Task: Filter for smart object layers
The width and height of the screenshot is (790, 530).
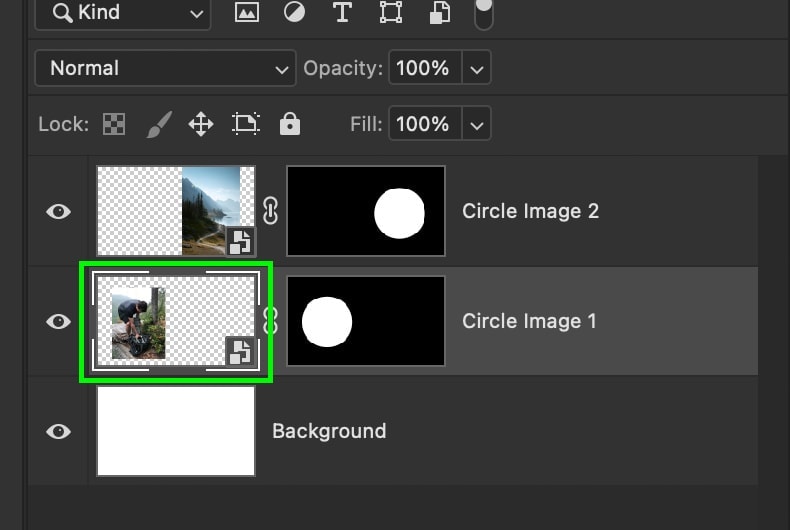Action: point(439,12)
